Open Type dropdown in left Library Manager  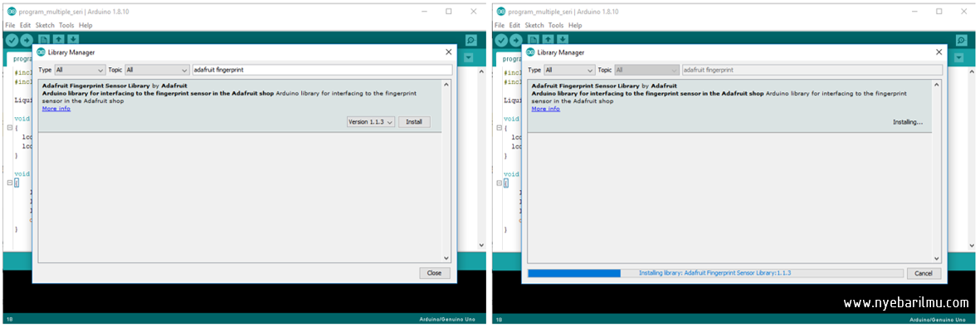click(x=80, y=70)
